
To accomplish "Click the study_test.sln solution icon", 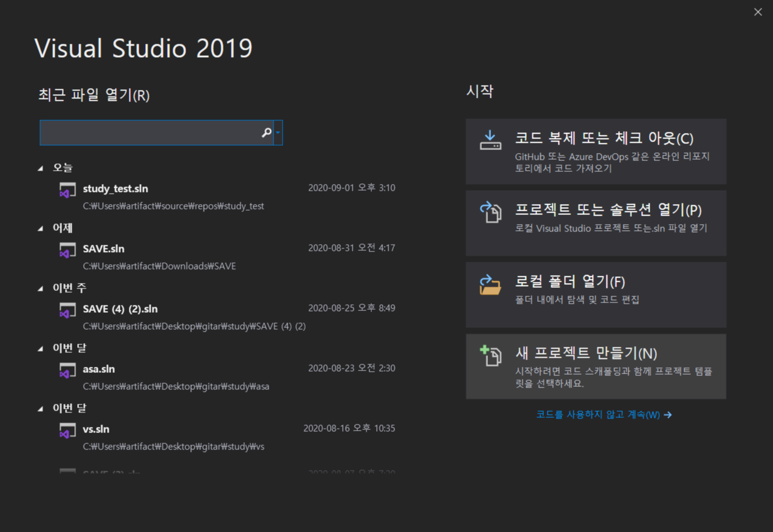I will 67,190.
